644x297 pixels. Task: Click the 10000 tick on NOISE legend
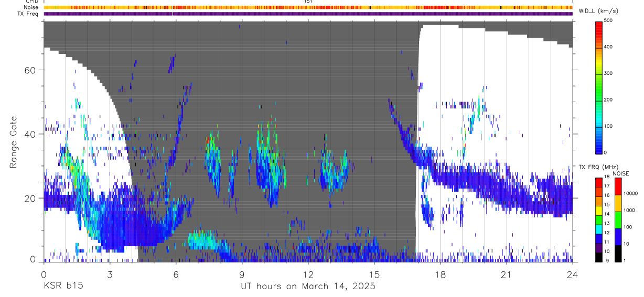(x=630, y=193)
